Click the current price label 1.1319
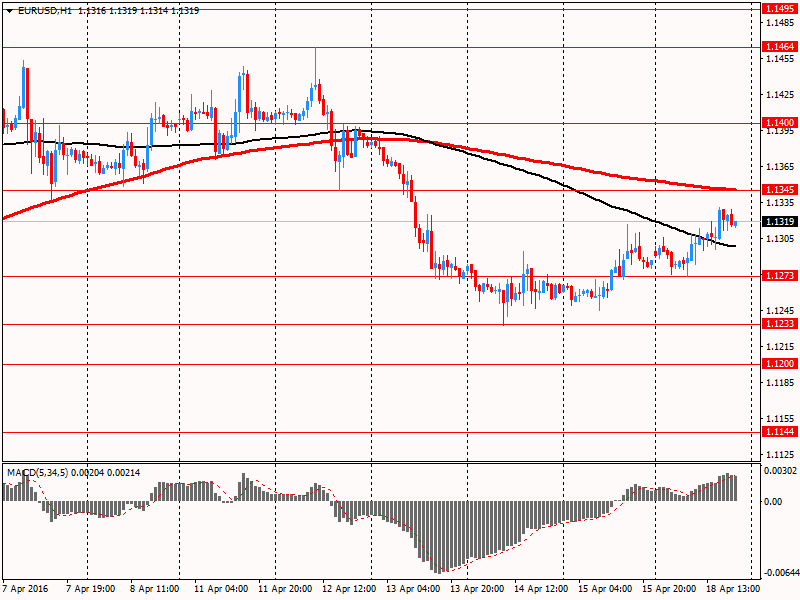800x600 pixels. click(x=780, y=221)
